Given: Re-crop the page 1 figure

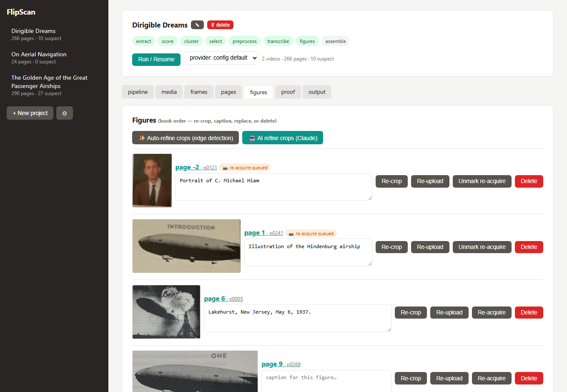Looking at the screenshot, I should click(x=391, y=247).
